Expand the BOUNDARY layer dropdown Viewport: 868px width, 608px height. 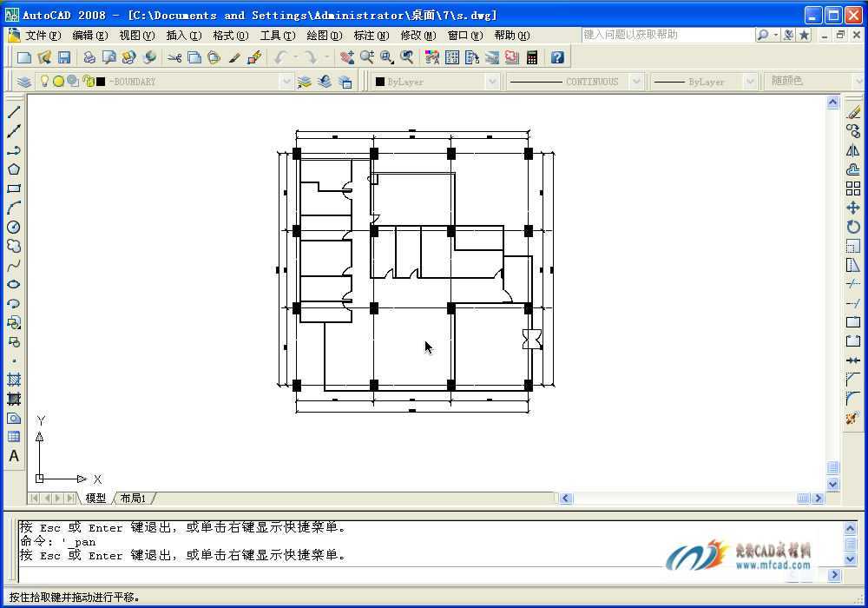286,82
